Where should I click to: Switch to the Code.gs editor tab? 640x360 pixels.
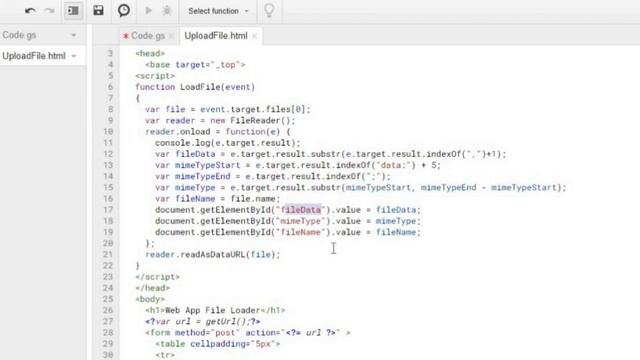(148, 36)
